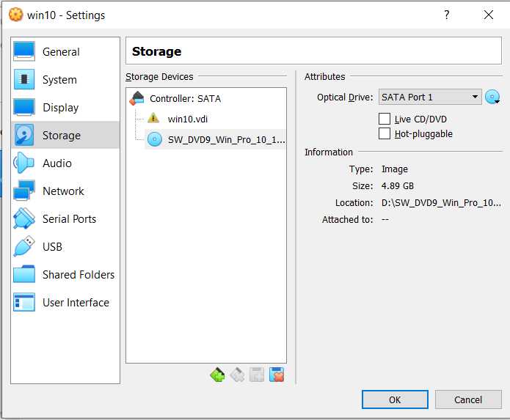
Task: Open the General settings category
Action: (65, 51)
